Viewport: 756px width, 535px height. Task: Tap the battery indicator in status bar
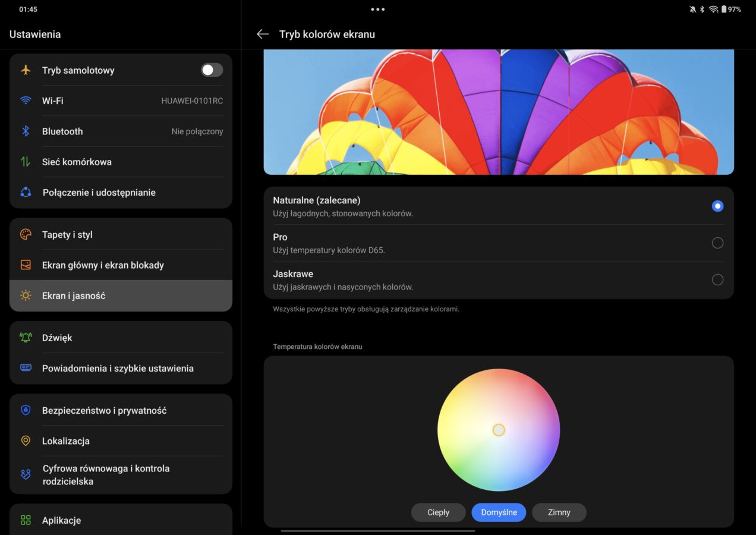[732, 10]
